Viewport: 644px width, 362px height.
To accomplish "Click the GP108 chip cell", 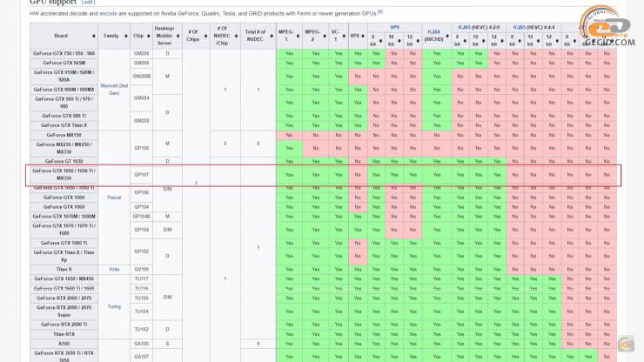I will click(141, 148).
